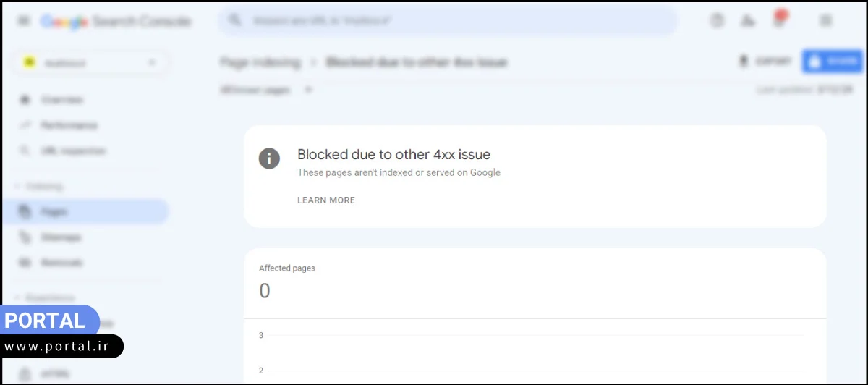The image size is (868, 385).
Task: Click the Inspect any URL search field
Action: (448, 21)
